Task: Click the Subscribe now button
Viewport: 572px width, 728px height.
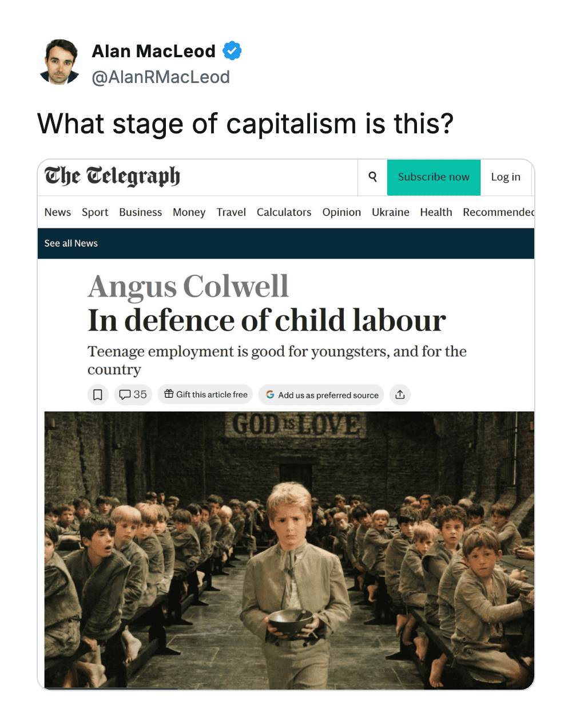Action: coord(434,177)
